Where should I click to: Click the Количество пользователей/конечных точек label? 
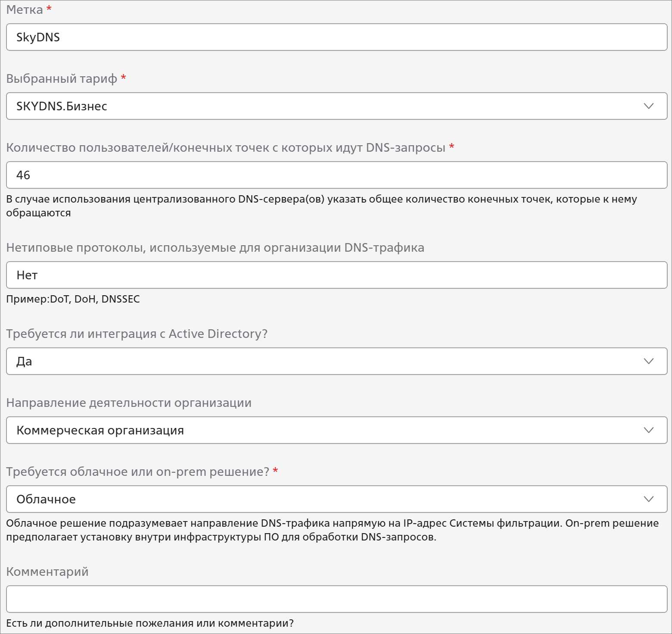226,148
